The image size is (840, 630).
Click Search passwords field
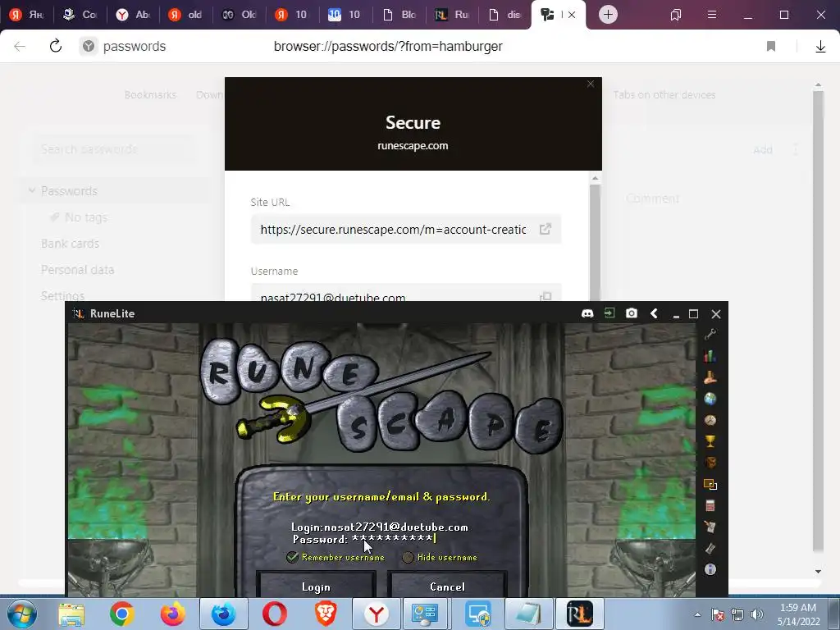112,149
